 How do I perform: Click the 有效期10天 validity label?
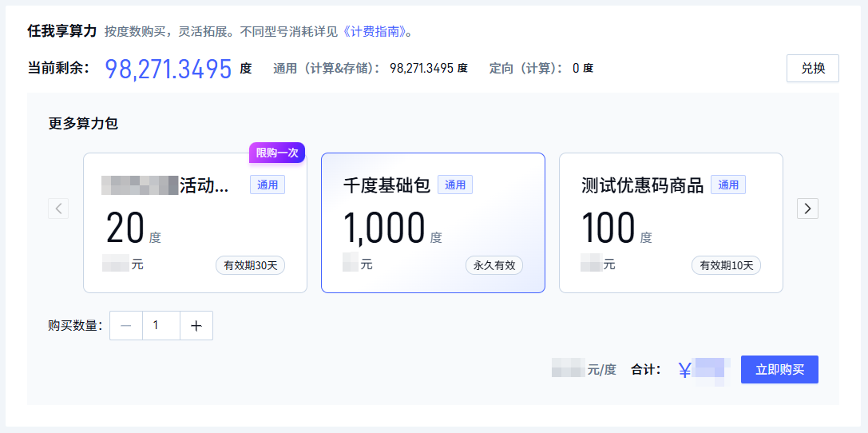click(726, 265)
